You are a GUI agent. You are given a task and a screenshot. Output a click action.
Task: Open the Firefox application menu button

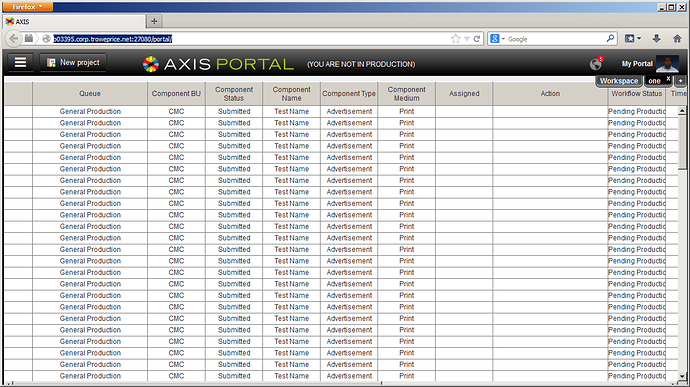pos(28,7)
